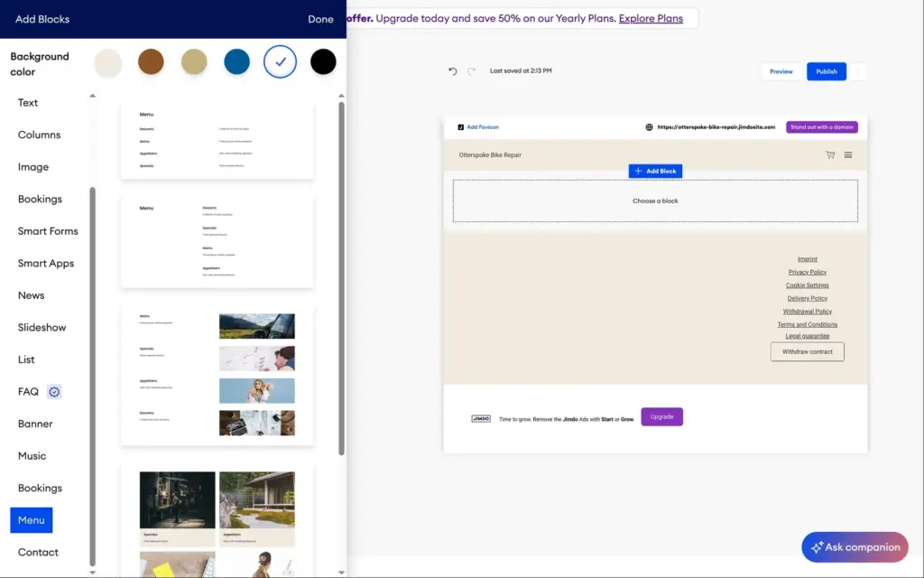Select the highlighted Menu category
The image size is (924, 578).
[x=32, y=520]
